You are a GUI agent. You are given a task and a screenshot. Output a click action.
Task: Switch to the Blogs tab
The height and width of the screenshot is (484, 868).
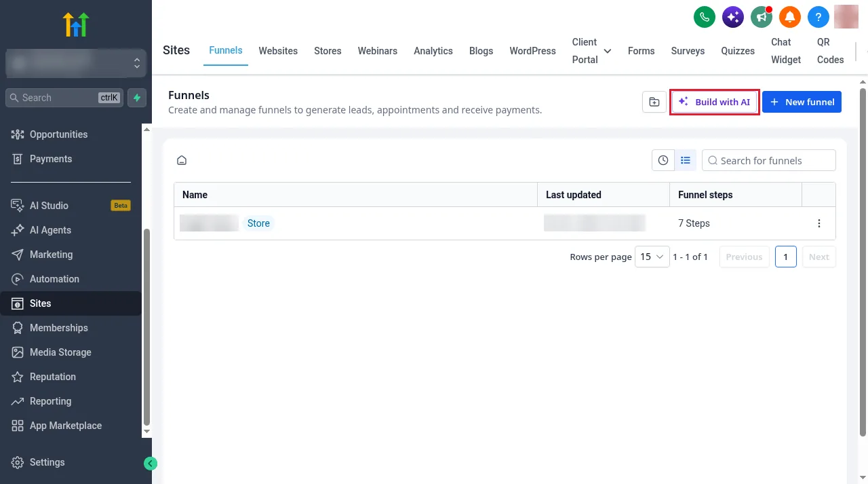[x=481, y=51]
